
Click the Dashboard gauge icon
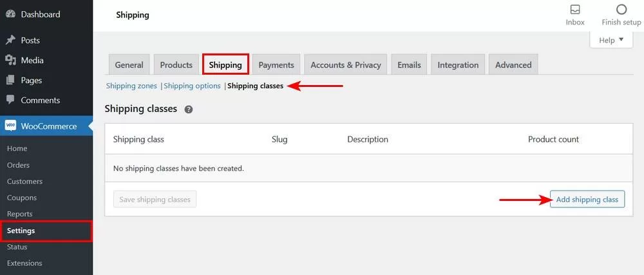click(10, 14)
